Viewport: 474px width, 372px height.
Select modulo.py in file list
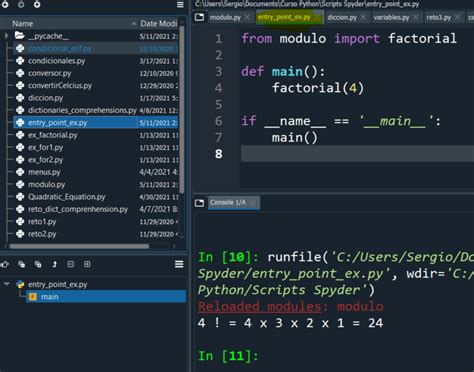[x=96, y=184]
